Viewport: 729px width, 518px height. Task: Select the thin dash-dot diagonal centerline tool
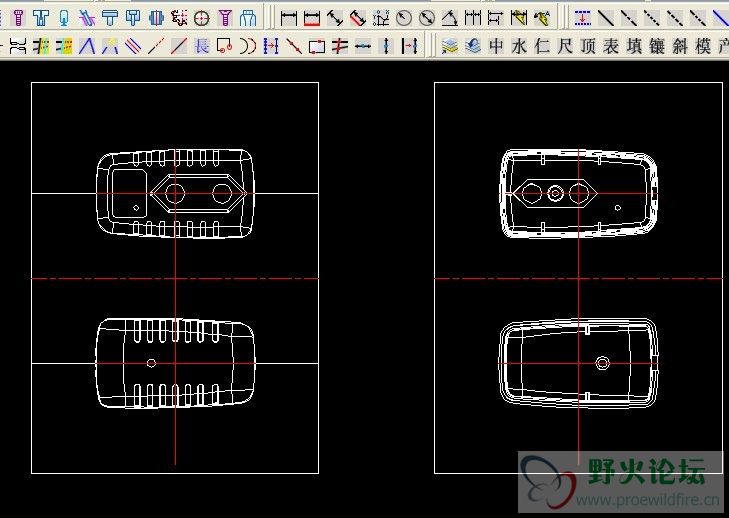pyautogui.click(x=156, y=46)
